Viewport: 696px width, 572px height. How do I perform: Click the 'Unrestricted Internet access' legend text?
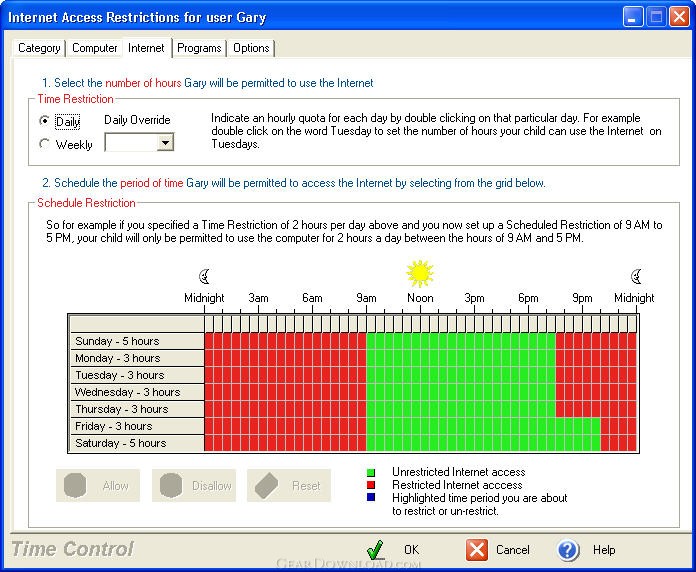click(x=459, y=472)
